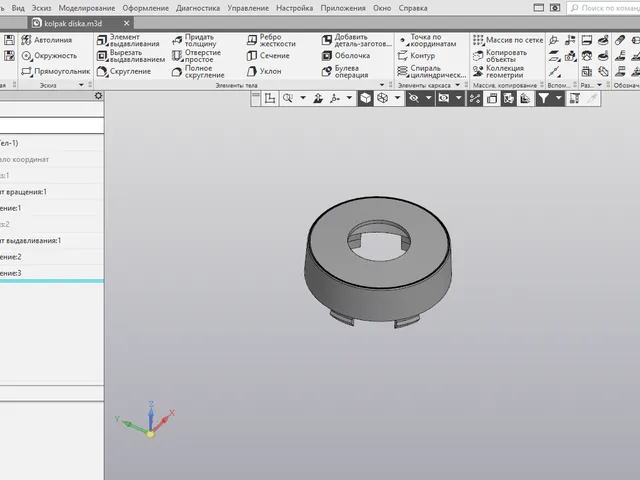The width and height of the screenshot is (640, 480).
Task: Open the Моделирование menu
Action: point(87,8)
